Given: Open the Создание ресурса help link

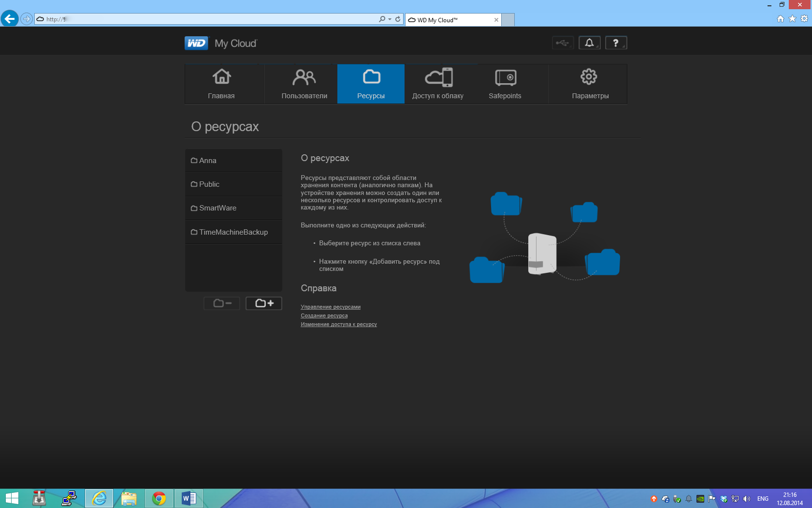Looking at the screenshot, I should point(324,315).
